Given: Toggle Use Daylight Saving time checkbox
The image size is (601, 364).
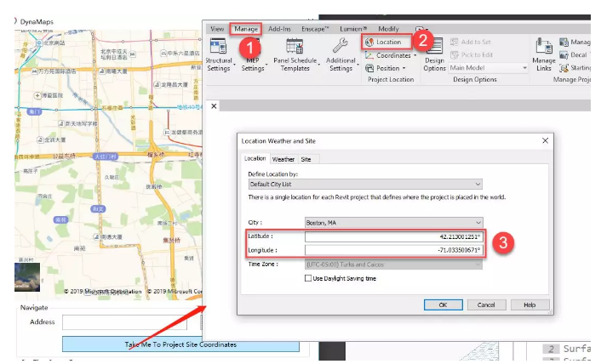Looking at the screenshot, I should (x=308, y=278).
